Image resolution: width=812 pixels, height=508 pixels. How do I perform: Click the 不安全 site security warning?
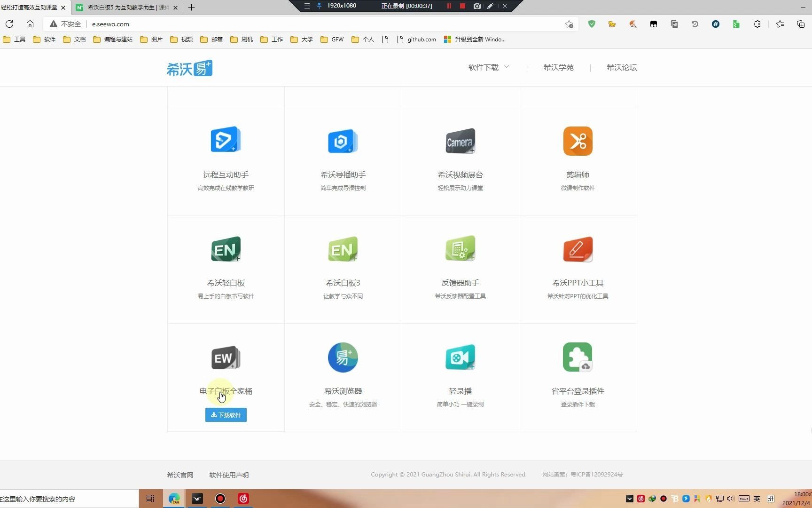(65, 24)
